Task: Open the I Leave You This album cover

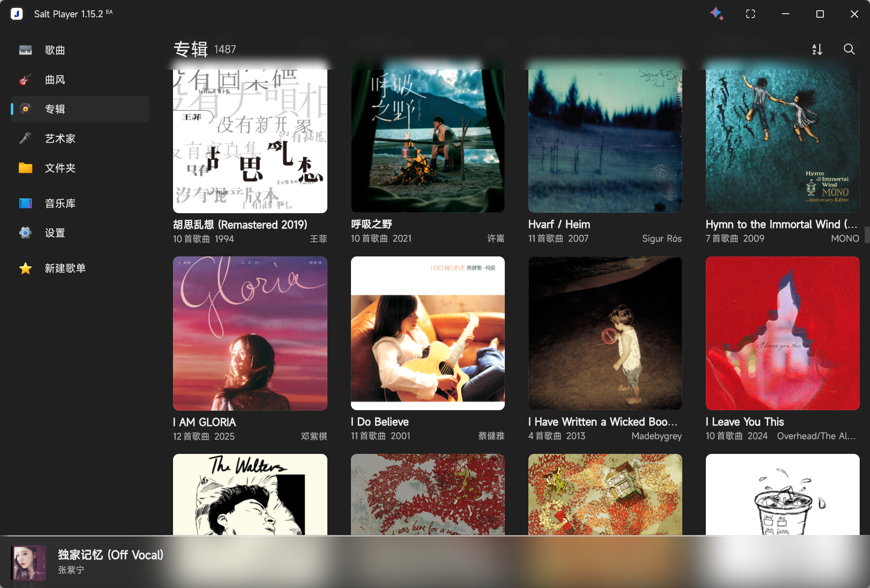Action: 783,333
